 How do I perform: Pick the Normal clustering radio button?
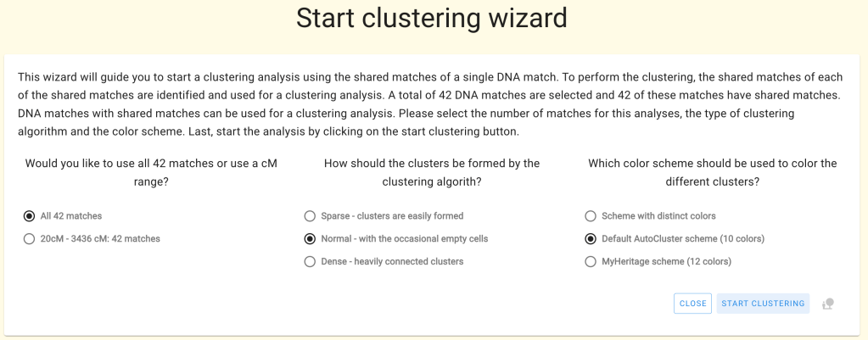tap(310, 239)
